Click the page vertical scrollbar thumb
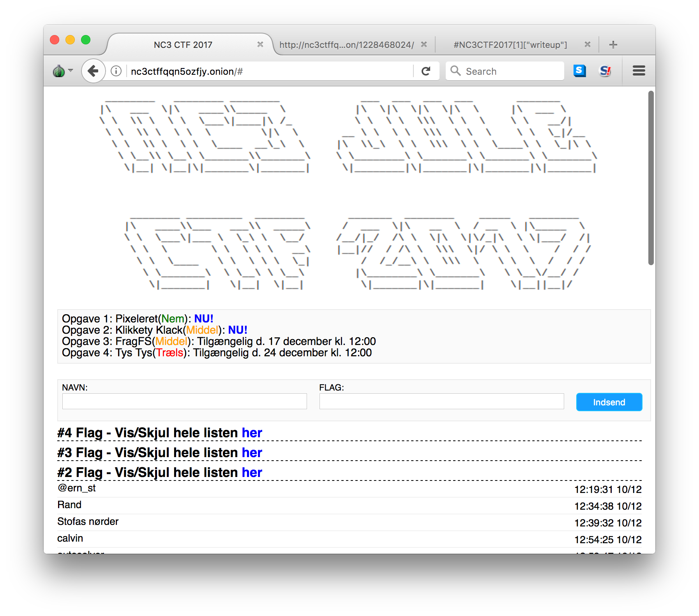This screenshot has width=699, height=616. (x=651, y=178)
